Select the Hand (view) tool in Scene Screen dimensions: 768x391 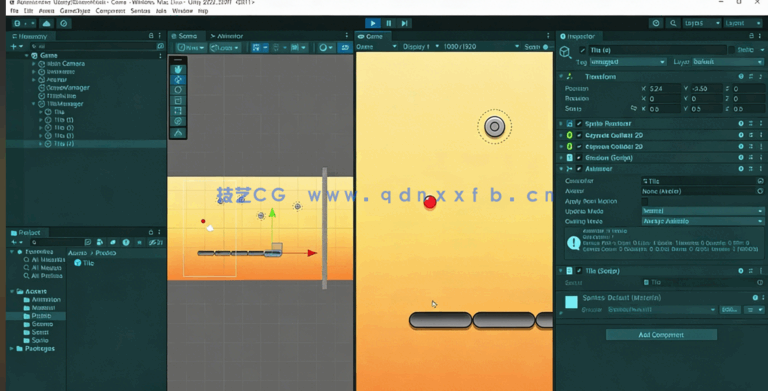178,69
